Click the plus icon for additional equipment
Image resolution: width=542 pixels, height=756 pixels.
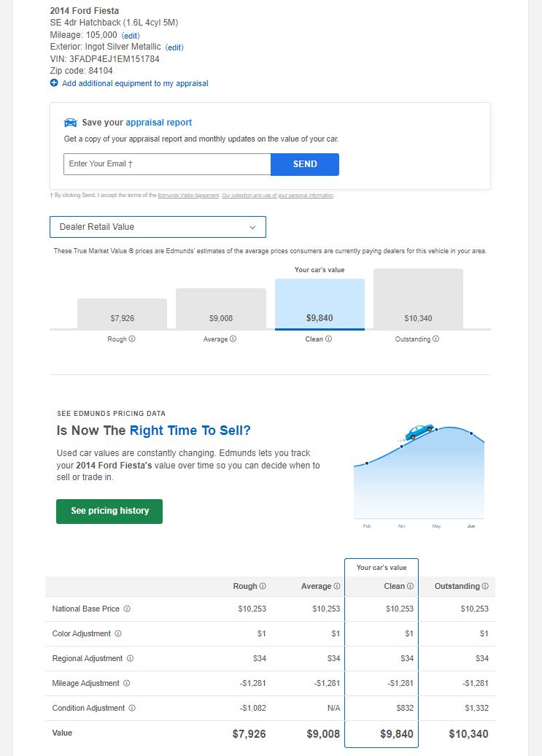coord(54,83)
